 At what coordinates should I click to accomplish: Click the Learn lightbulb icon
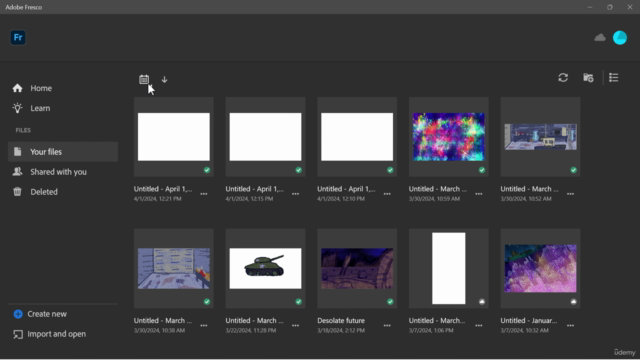(x=18, y=108)
